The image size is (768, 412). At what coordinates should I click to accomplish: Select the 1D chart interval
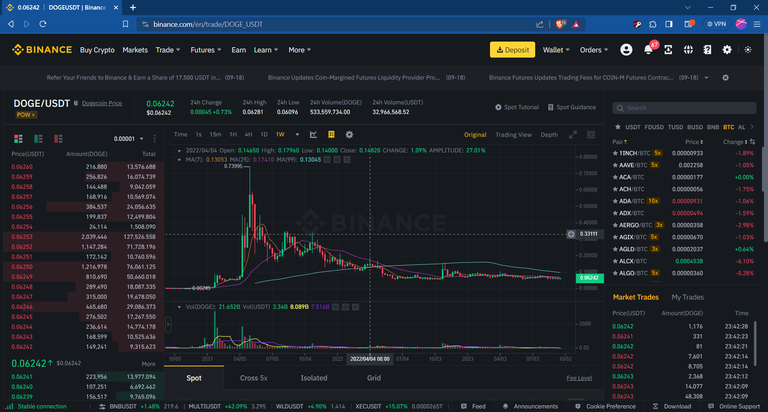click(x=264, y=134)
